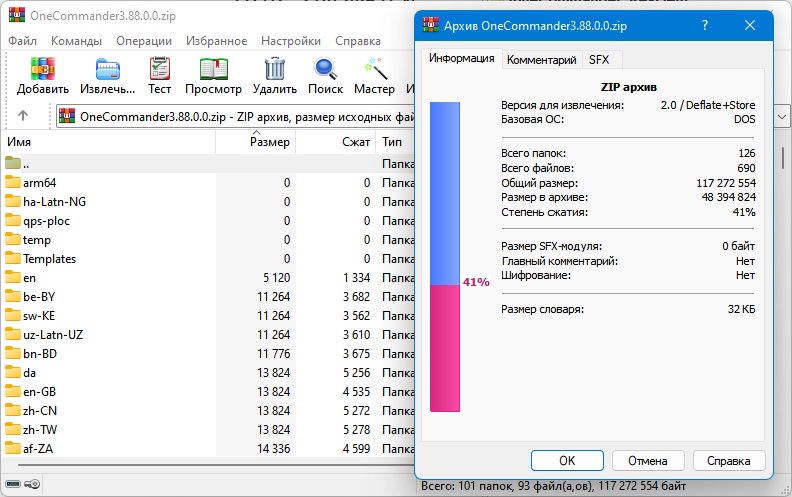The height and width of the screenshot is (497, 792).
Task: Click the zh-TW folder icon
Action: click(13, 429)
